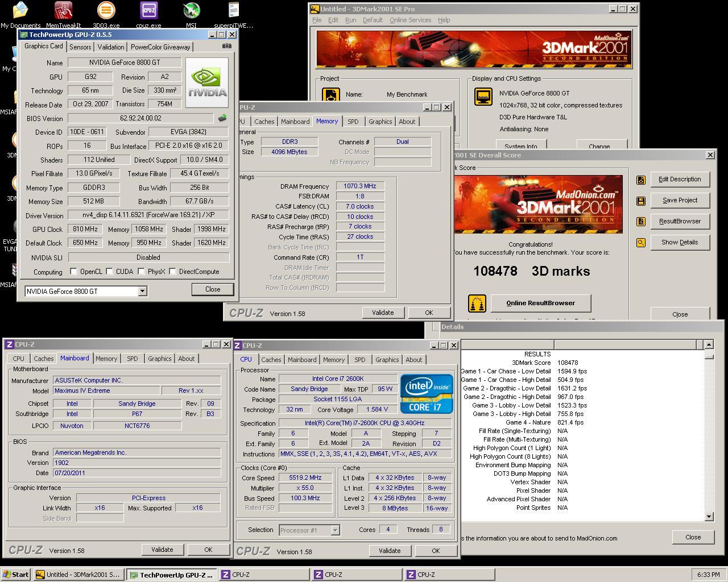Open My Documents folder icon
The height and width of the screenshot is (582, 728).
[x=20, y=14]
